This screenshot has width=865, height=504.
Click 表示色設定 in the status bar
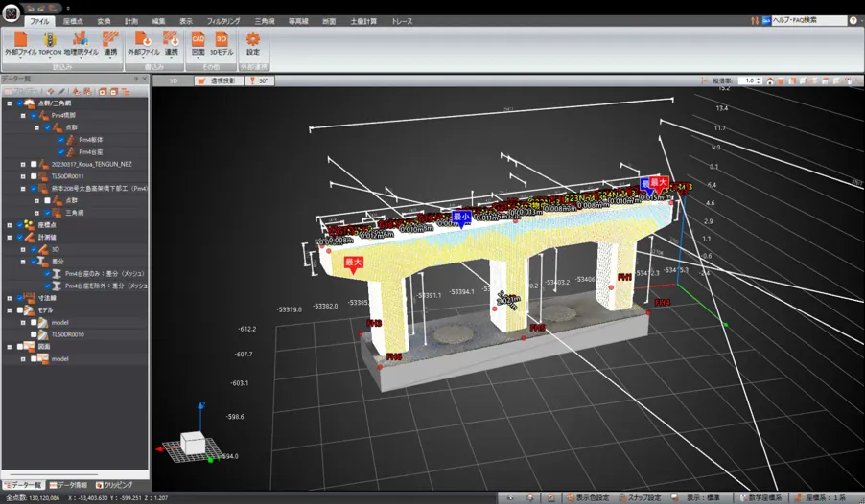point(588,498)
